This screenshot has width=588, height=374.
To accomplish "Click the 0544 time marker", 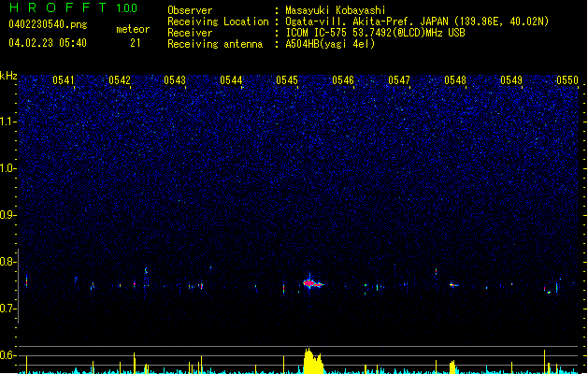I will tap(231, 80).
